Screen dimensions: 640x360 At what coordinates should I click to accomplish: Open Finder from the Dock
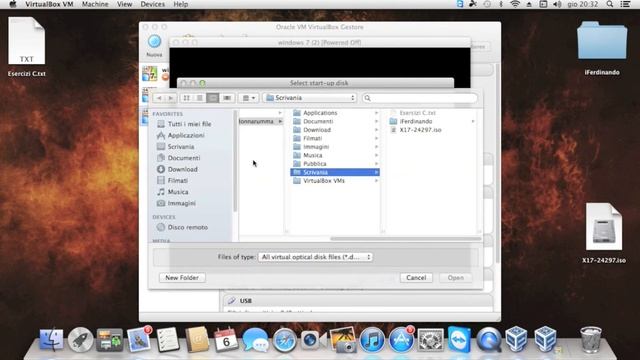(51, 340)
